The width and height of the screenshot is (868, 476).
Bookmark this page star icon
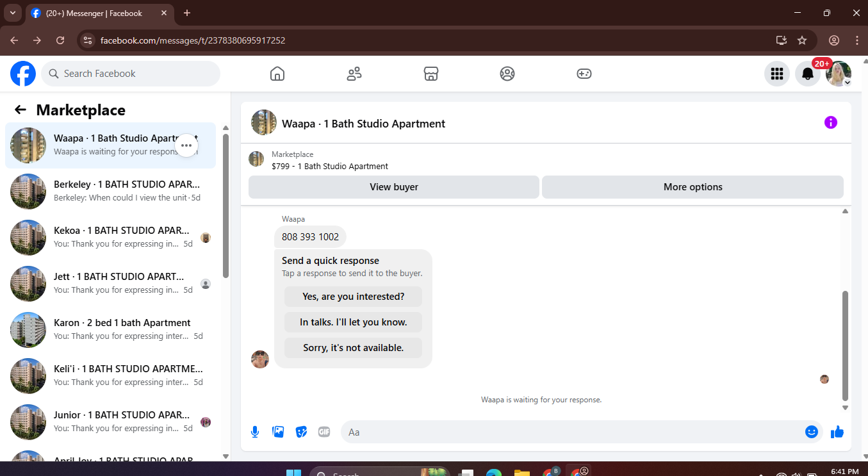coord(802,40)
